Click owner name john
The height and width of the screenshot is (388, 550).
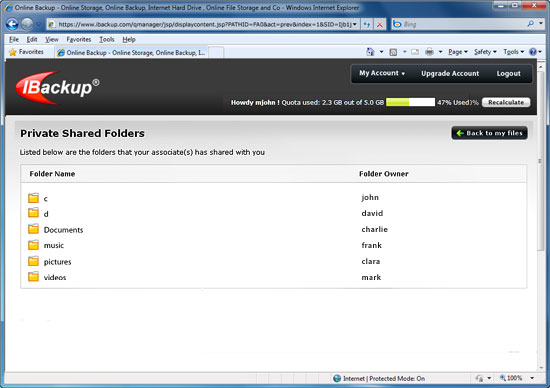tap(370, 197)
